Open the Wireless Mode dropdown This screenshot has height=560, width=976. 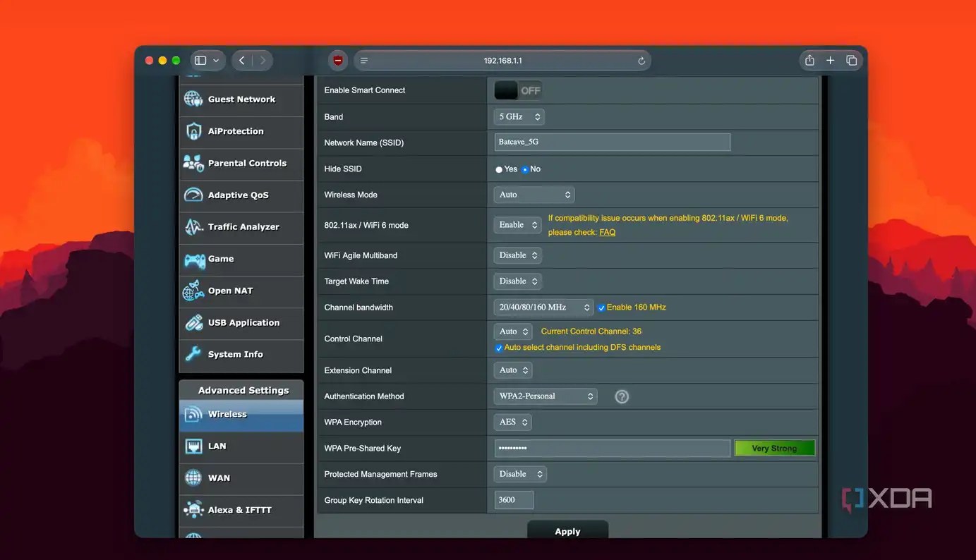[534, 195]
